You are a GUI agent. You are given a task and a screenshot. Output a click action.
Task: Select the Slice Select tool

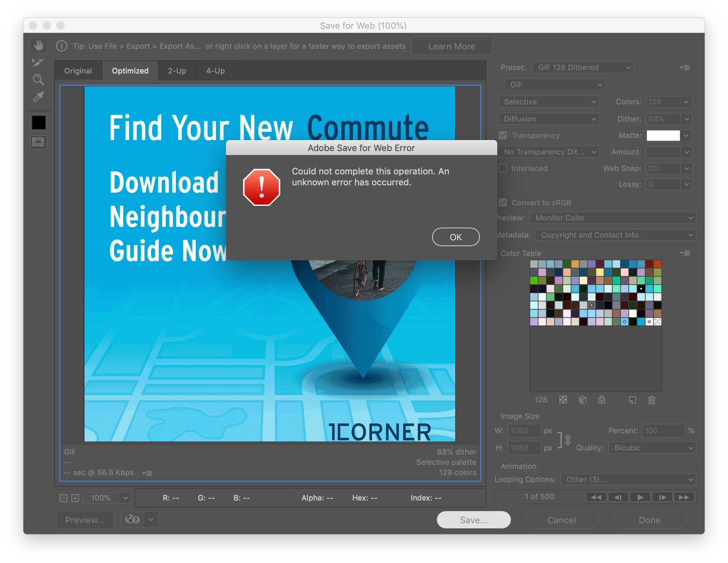[38, 62]
